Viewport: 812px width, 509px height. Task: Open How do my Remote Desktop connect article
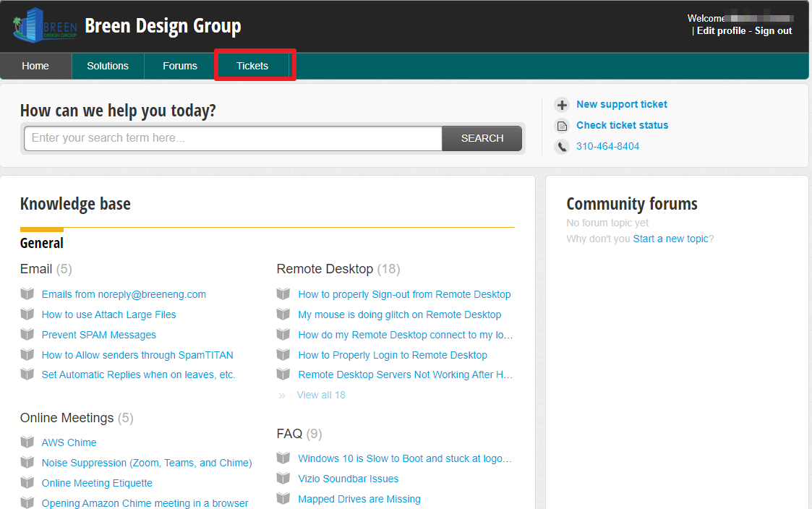(406, 335)
